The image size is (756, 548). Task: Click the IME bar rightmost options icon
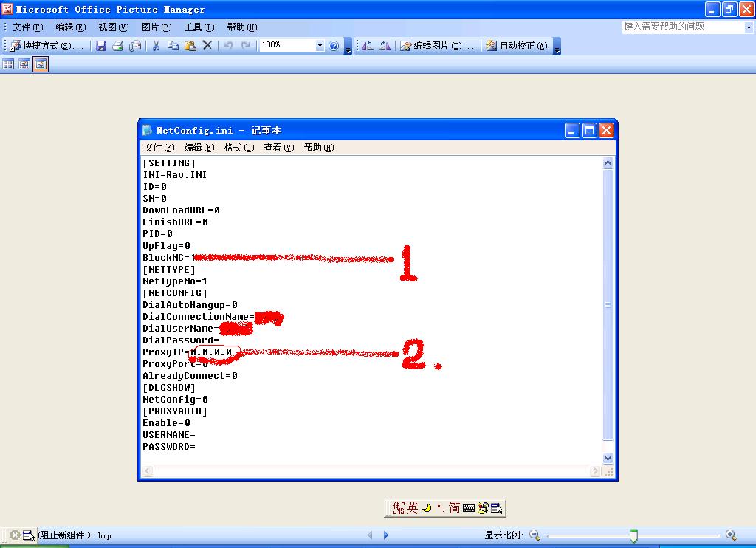tap(497, 508)
